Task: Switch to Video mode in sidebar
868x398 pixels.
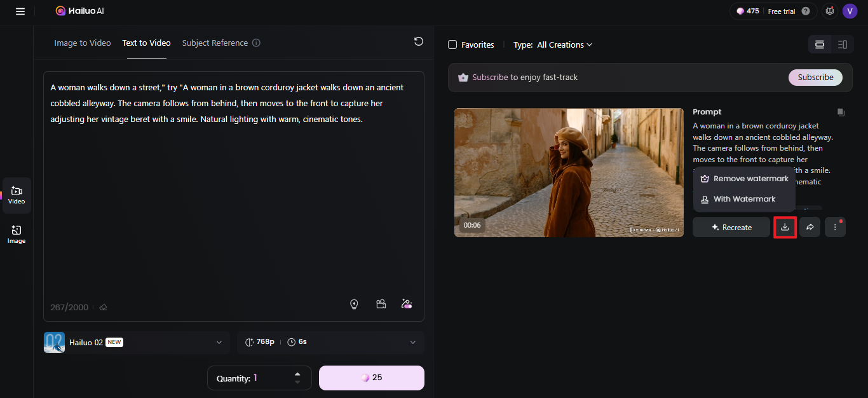Action: coord(17,195)
